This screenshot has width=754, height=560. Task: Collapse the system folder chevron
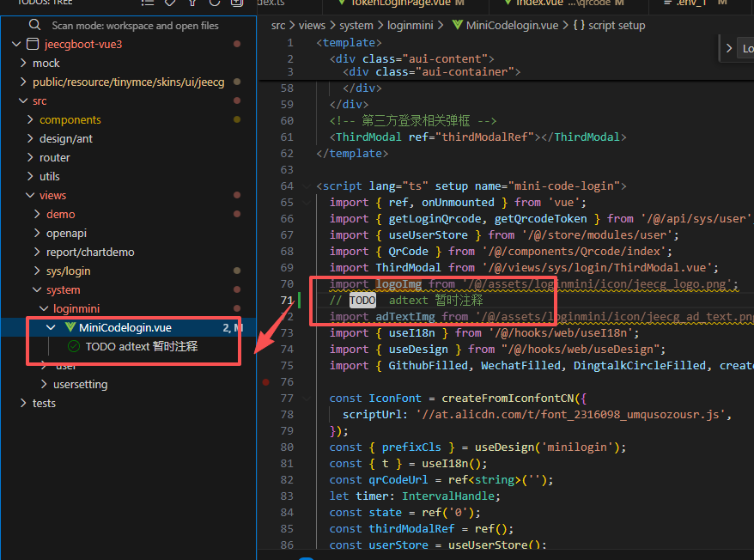click(37, 289)
